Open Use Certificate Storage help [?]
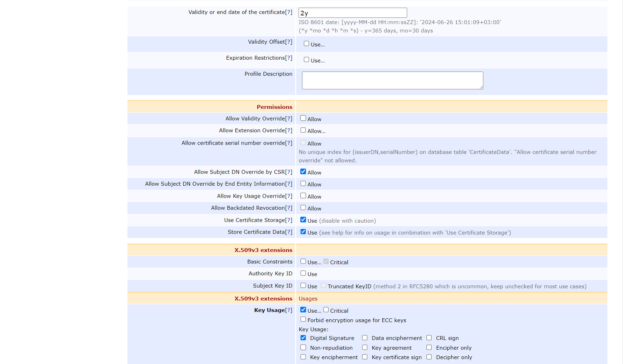 [x=288, y=220]
